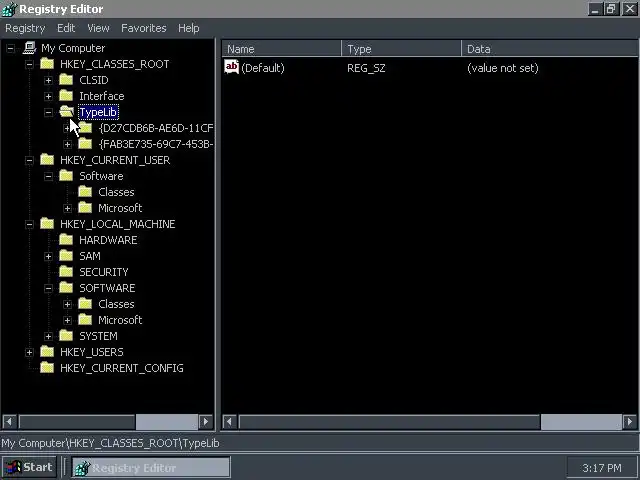The height and width of the screenshot is (480, 640).
Task: Click Classes folder icon under HKEY_LOCAL_MACHINE SOFTWARE
Action: (x=85, y=304)
